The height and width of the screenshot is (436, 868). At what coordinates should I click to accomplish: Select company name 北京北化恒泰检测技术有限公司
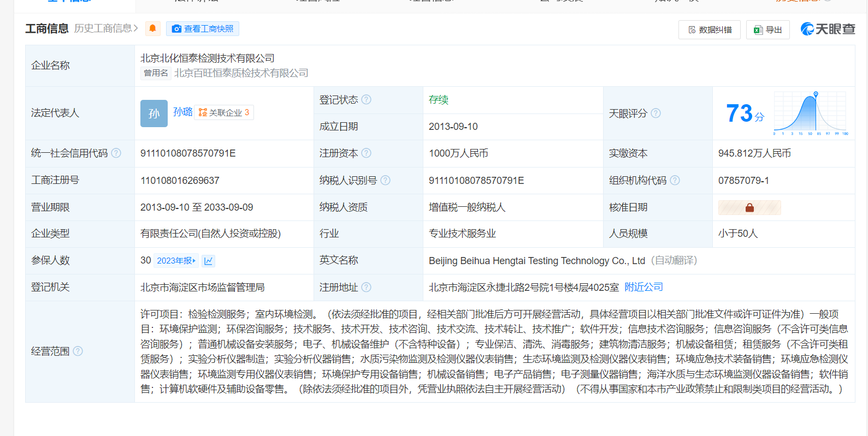coord(208,58)
